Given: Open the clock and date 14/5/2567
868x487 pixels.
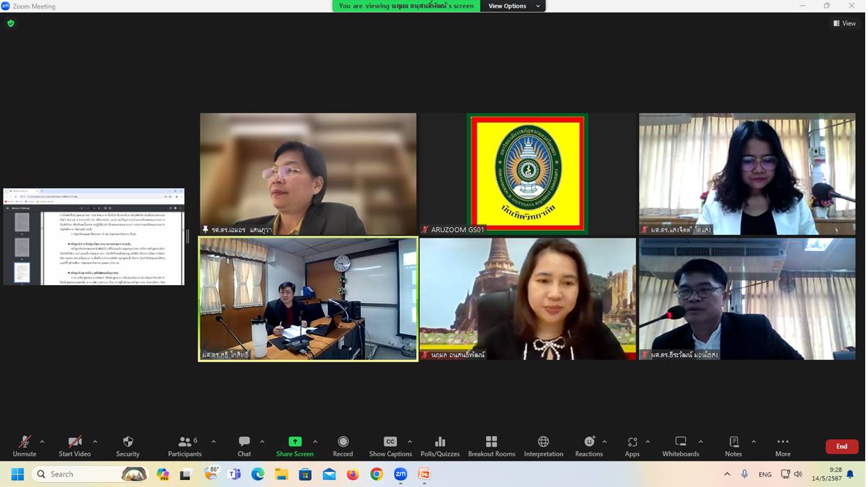Looking at the screenshot, I should (x=826, y=474).
